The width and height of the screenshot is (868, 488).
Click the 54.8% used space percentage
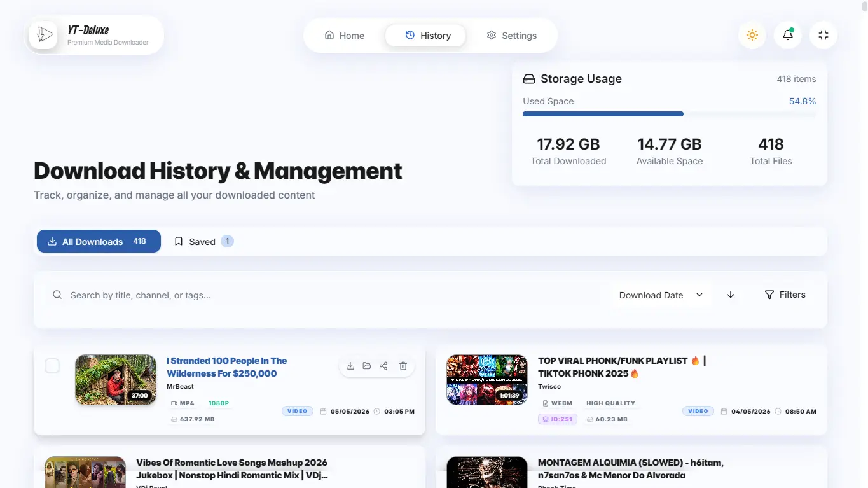(x=803, y=101)
